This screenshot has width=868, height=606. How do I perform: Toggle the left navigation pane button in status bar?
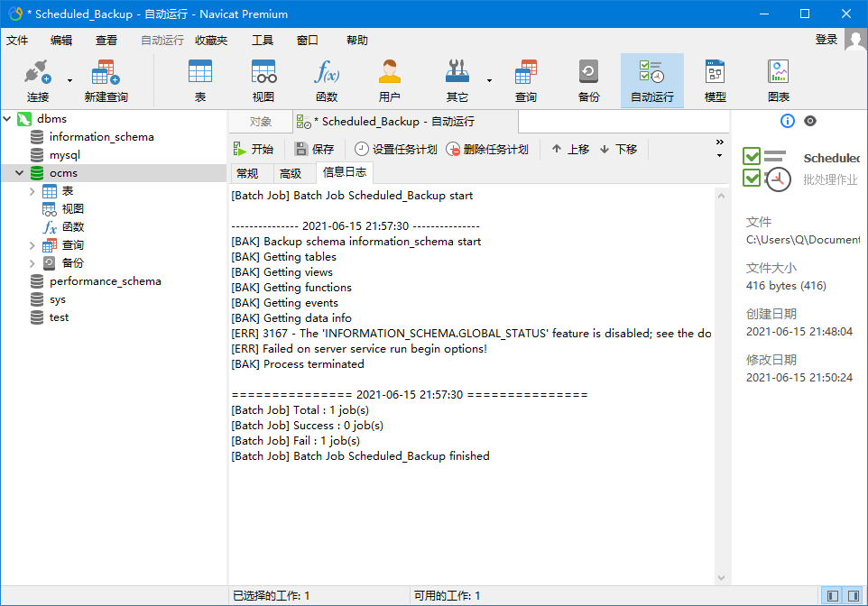[x=833, y=596]
